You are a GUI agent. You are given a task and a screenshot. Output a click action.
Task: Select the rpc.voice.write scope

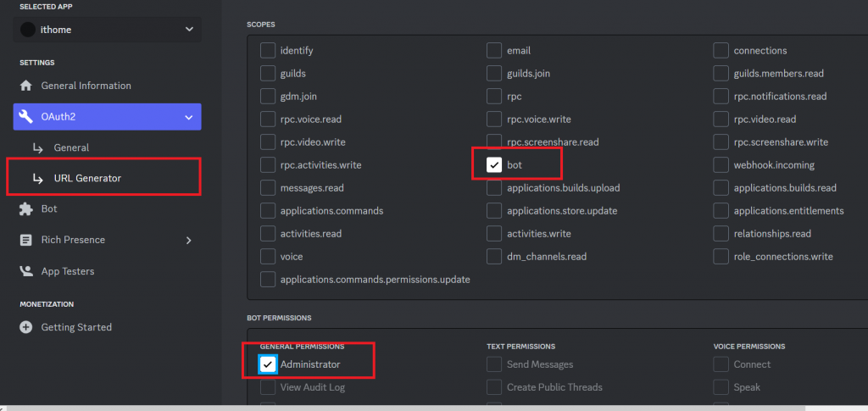494,119
